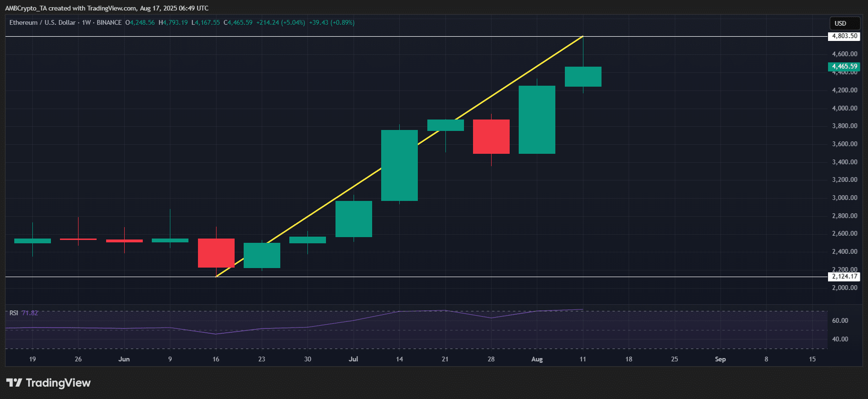Viewport: 868px width, 399px height.
Task: Select the 2,124.17 price label
Action: (x=844, y=277)
